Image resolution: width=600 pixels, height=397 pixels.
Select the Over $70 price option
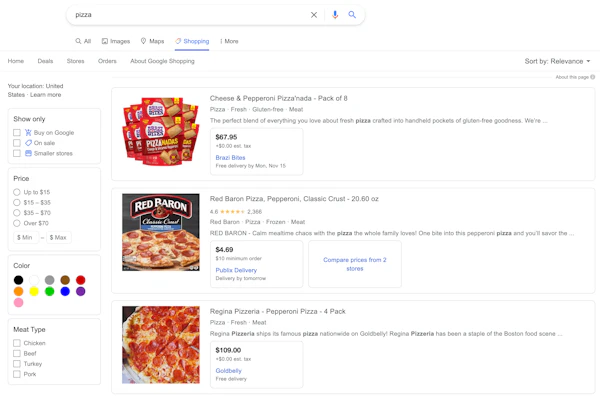pos(16,223)
